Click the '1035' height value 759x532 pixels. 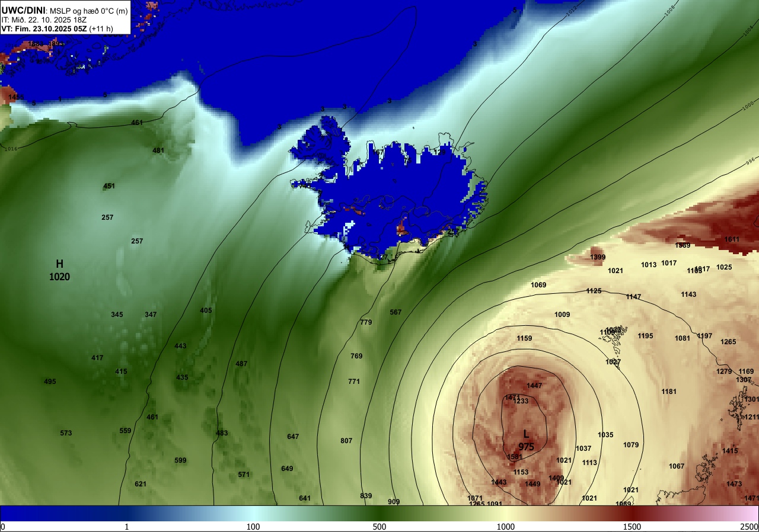tap(605, 435)
